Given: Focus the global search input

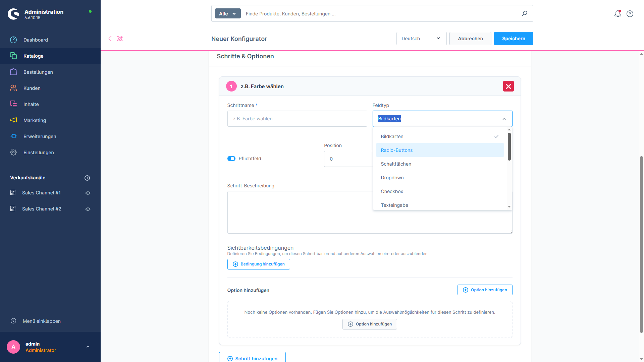Looking at the screenshot, I should 381,14.
